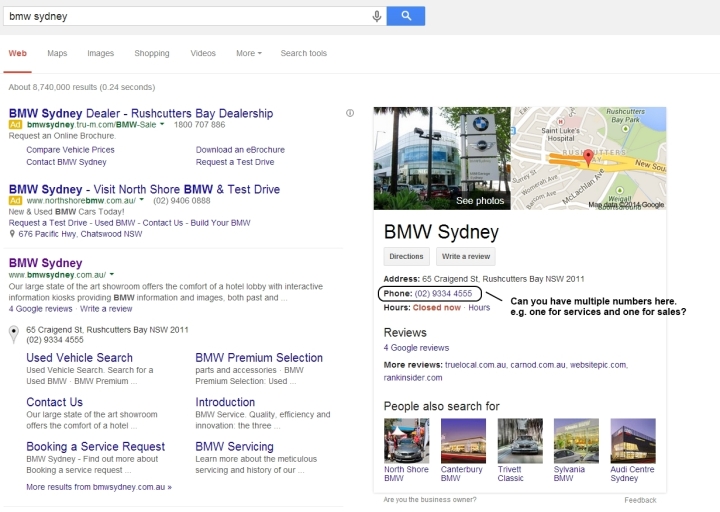
Task: Open Used Vehicle Search sitelink
Action: pyautogui.click(x=79, y=358)
